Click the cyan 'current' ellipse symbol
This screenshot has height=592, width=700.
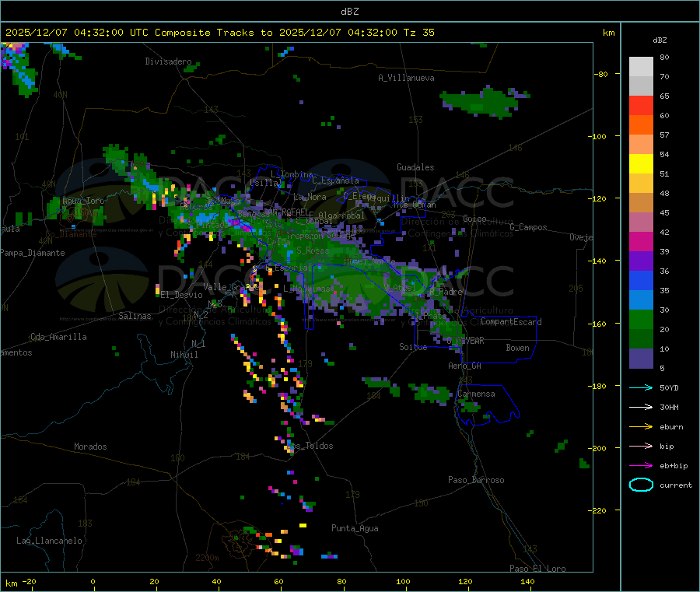tap(641, 485)
